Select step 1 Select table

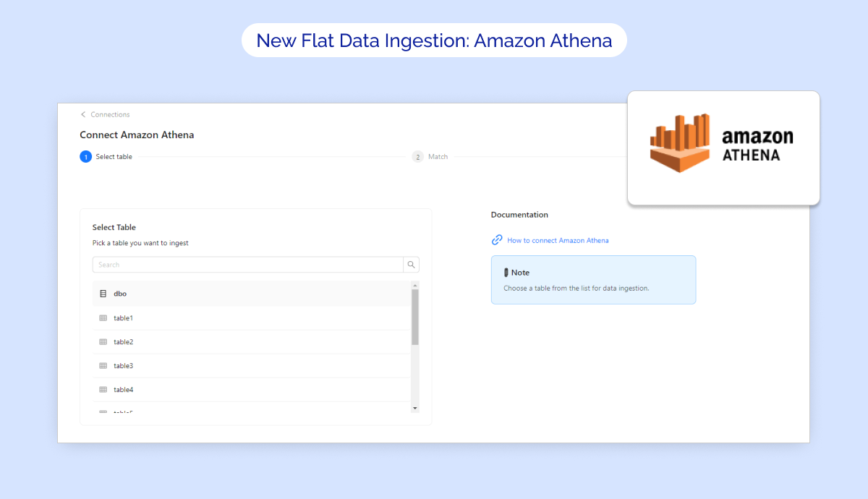tap(106, 157)
